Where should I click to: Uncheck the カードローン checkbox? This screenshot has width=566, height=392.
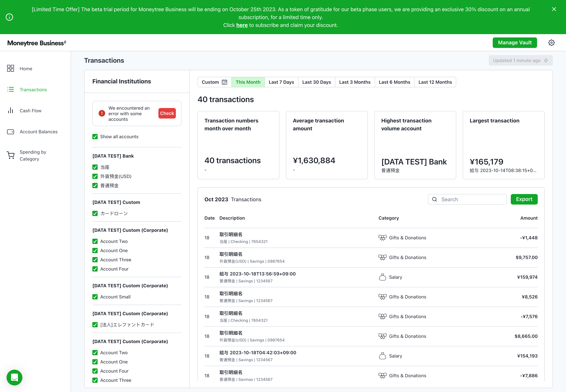95,213
